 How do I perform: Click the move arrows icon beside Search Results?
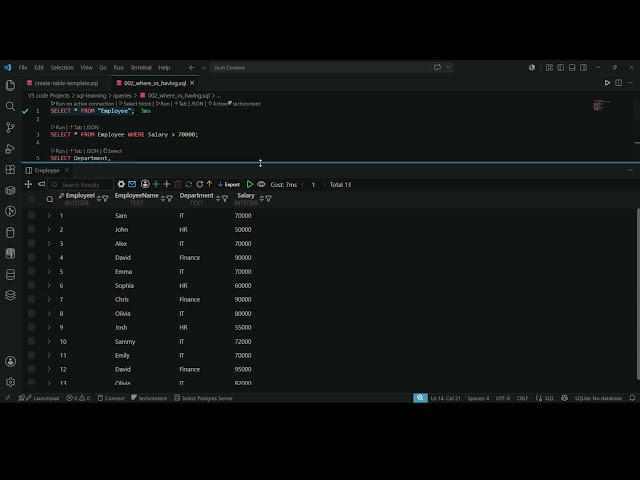(28, 184)
